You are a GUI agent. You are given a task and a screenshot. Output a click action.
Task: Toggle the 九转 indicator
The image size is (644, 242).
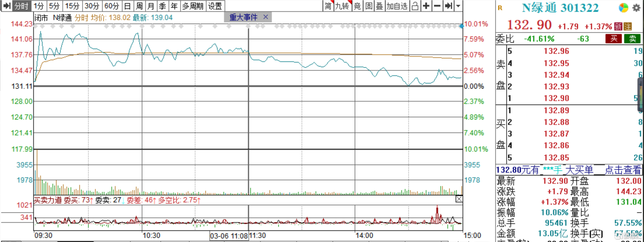coord(342,6)
